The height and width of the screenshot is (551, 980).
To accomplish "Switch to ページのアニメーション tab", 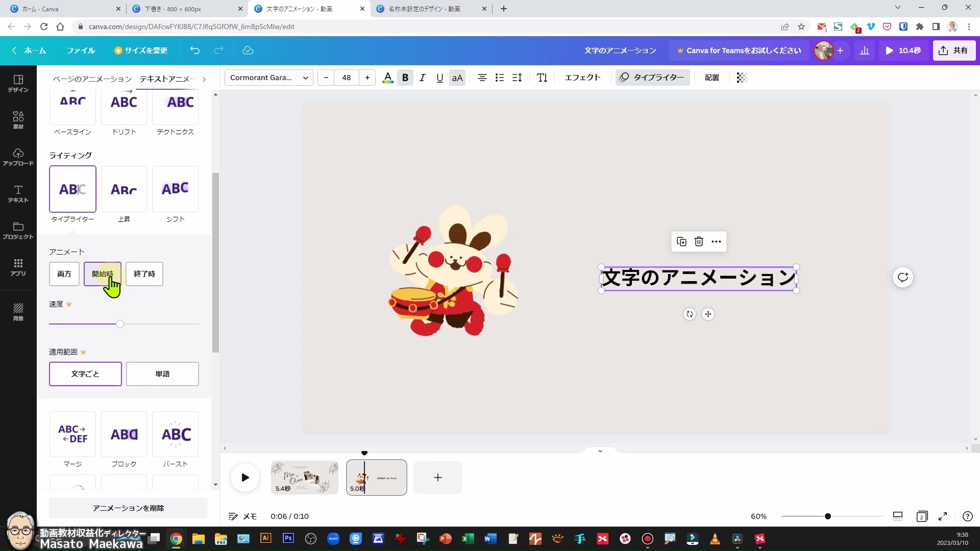I will [x=92, y=79].
